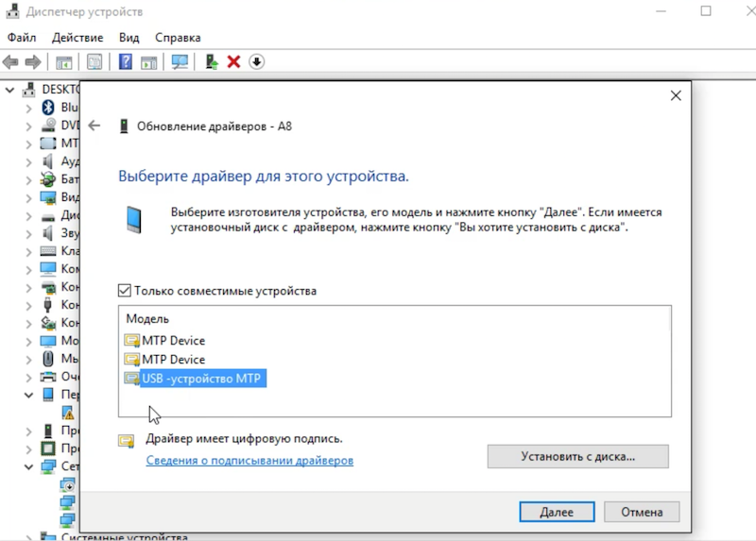
Task: Open the Справка menu
Action: point(178,38)
